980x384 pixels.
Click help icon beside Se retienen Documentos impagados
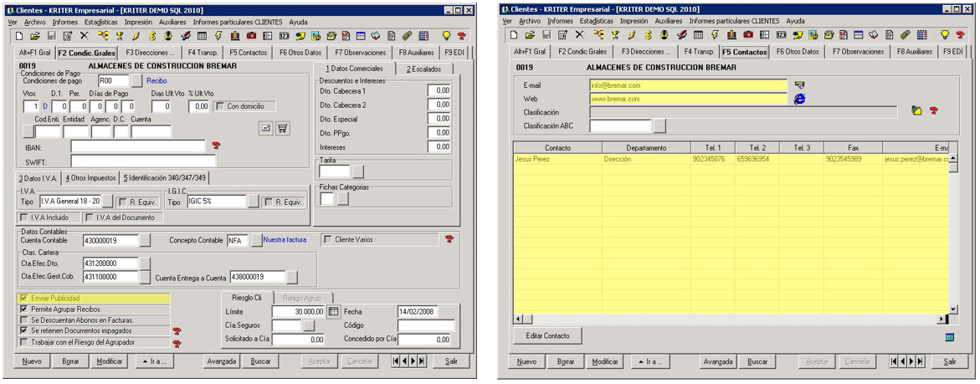tap(177, 331)
